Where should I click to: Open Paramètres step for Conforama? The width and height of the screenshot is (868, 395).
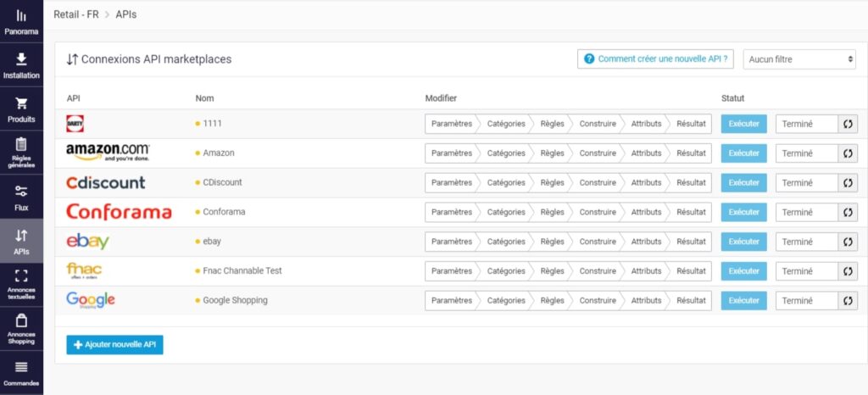(x=451, y=212)
